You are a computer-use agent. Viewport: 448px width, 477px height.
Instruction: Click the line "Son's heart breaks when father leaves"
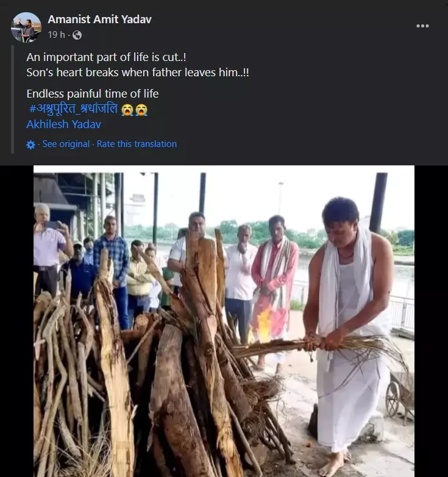pyautogui.click(x=137, y=73)
